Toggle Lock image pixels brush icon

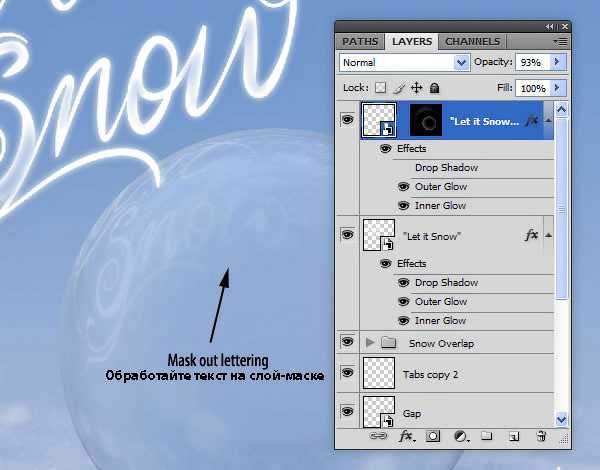[399, 88]
